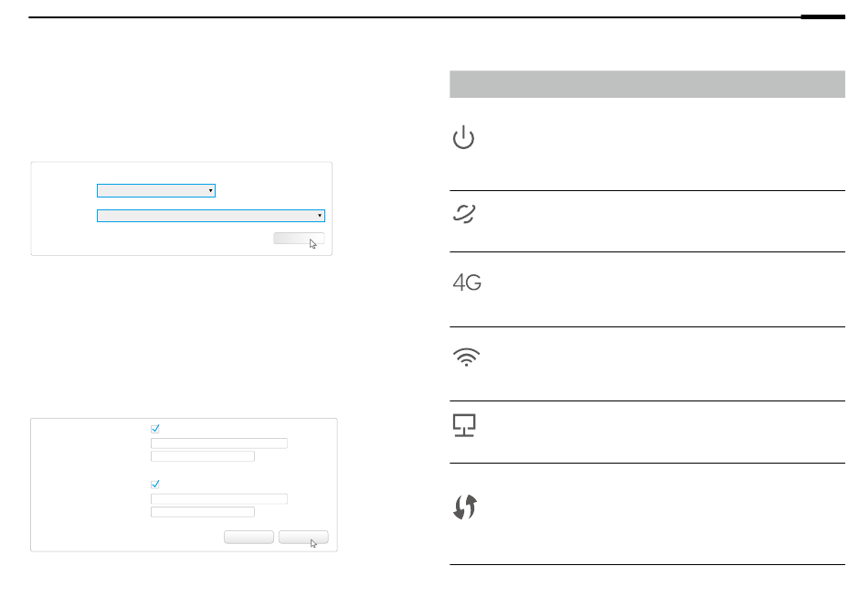868x598 pixels.
Task: Click the gray table header bar
Action: (x=647, y=84)
